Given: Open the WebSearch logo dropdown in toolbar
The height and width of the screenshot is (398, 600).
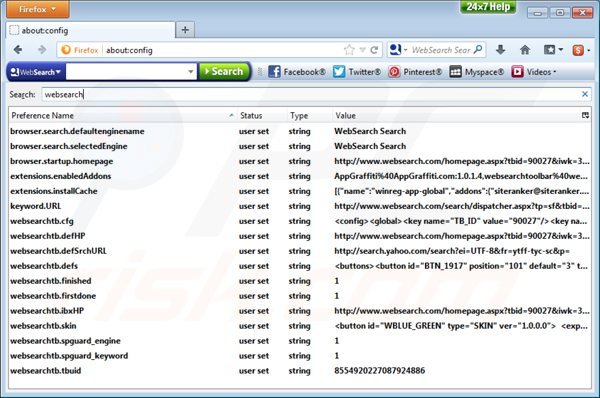Looking at the screenshot, I should (x=36, y=72).
